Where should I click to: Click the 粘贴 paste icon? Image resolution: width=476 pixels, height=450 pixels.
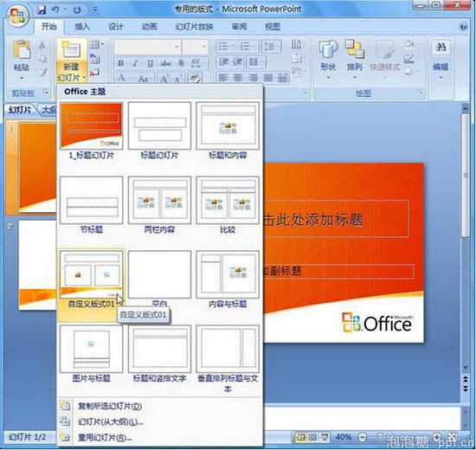click(22, 50)
